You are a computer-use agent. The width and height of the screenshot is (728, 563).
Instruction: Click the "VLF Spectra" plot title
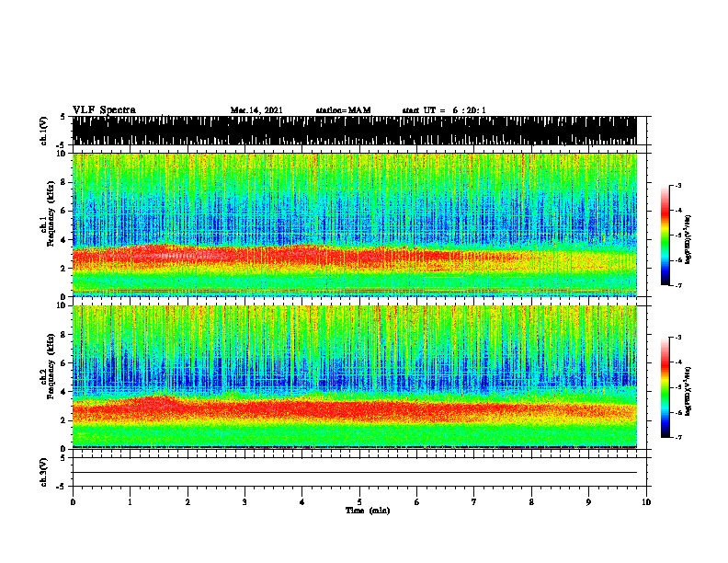coord(104,110)
